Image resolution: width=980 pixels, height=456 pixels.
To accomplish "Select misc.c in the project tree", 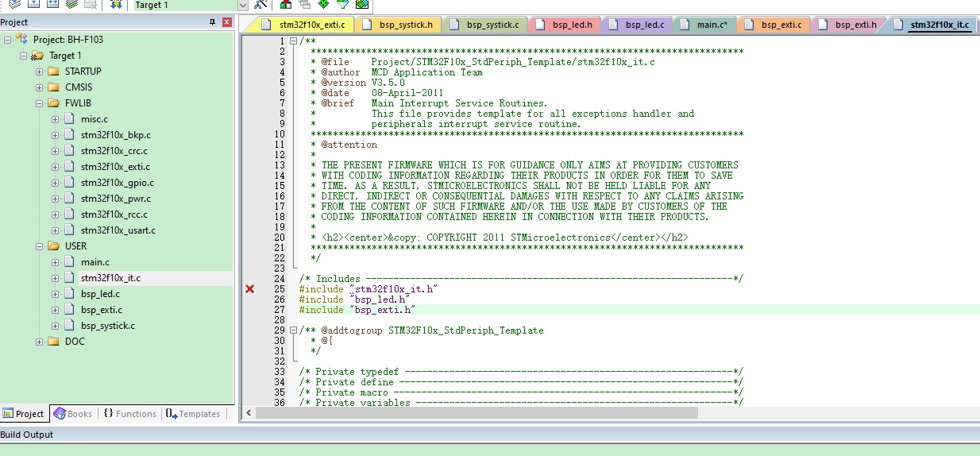I will point(95,119).
